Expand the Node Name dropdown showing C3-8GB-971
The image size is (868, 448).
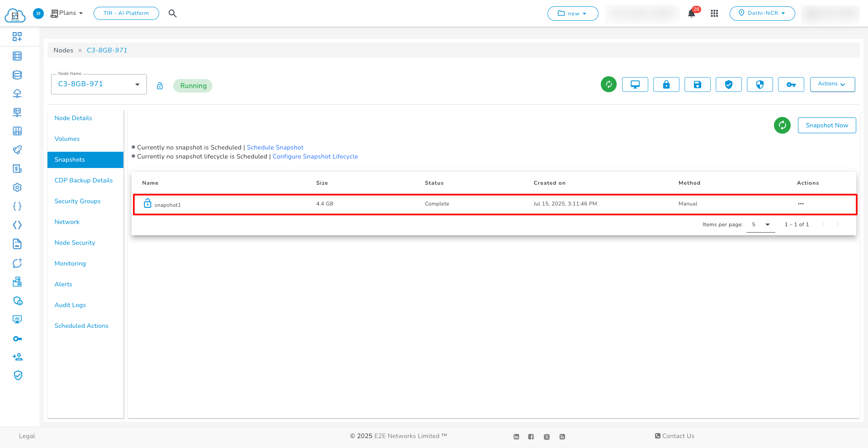tap(137, 84)
